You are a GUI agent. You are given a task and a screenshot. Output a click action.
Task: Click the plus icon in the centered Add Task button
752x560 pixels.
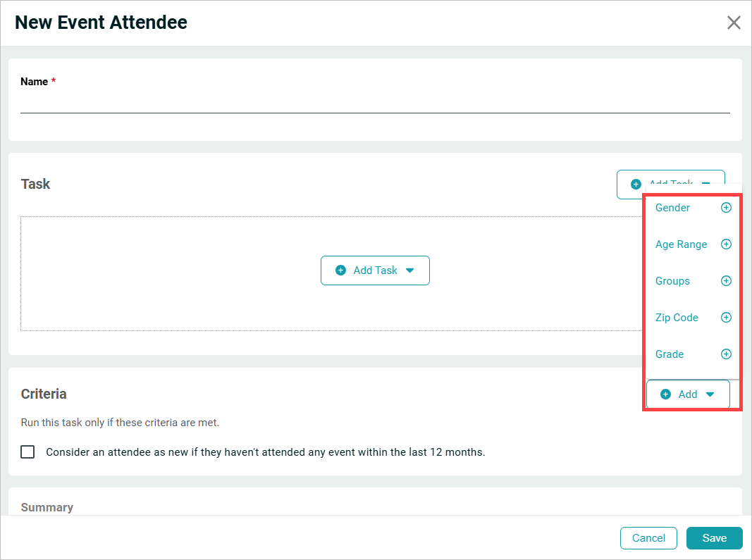[341, 270]
